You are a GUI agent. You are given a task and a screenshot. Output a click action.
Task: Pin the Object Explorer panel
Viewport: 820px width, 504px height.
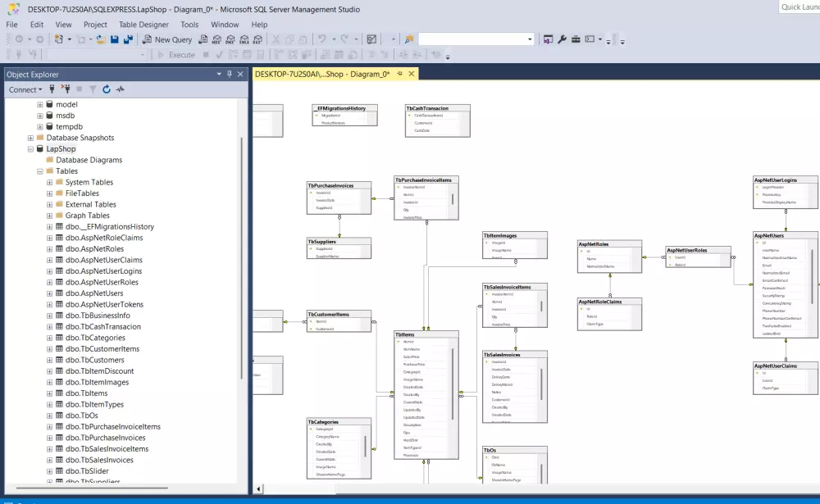click(x=229, y=74)
